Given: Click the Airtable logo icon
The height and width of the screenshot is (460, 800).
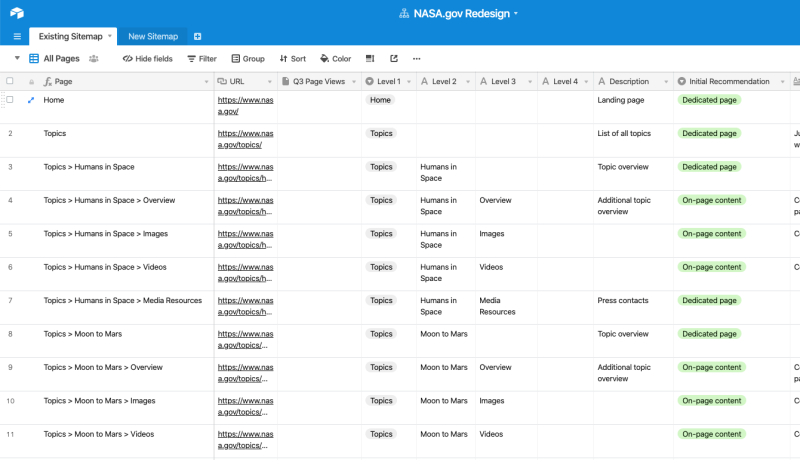Looking at the screenshot, I should 17,13.
